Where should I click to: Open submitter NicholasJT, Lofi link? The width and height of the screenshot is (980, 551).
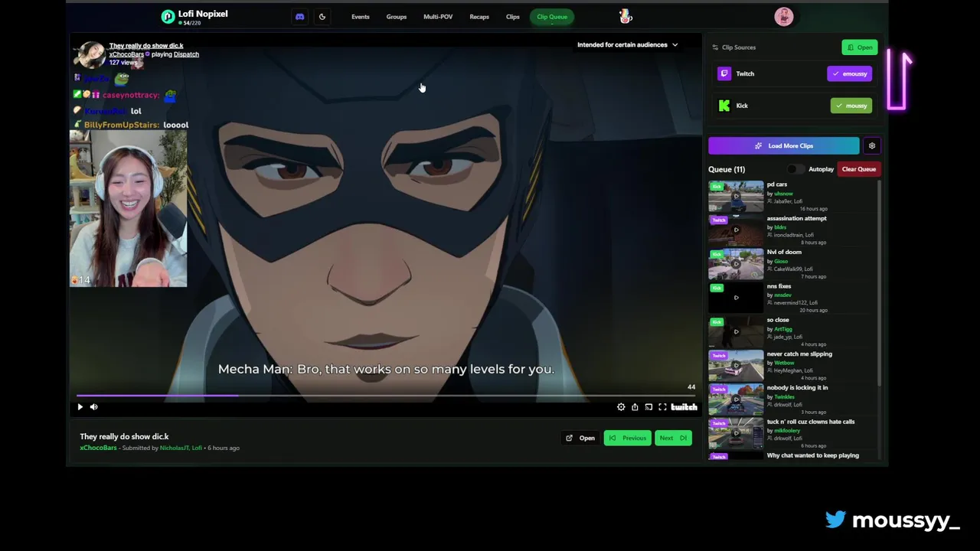click(x=181, y=448)
